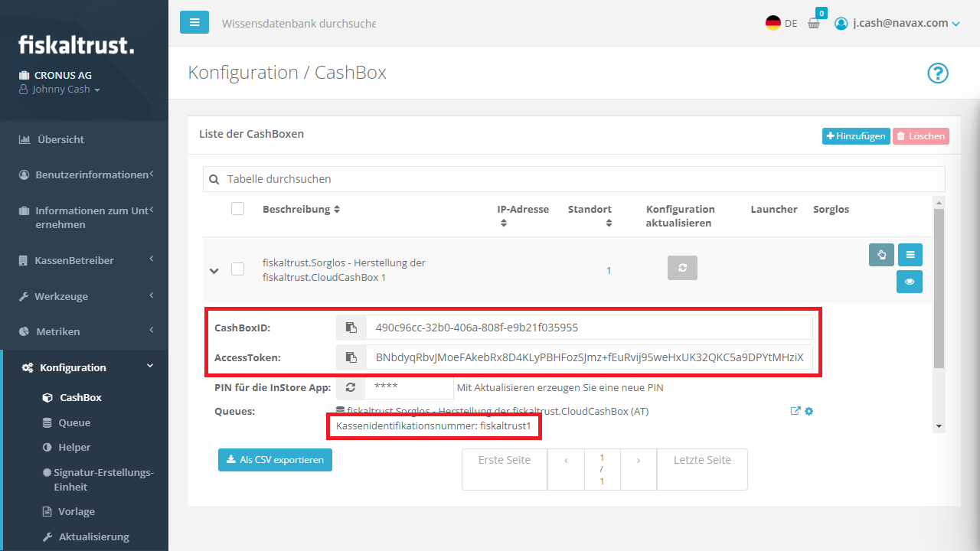Image resolution: width=980 pixels, height=551 pixels.
Task: Sort table by Standort column
Action: pyautogui.click(x=590, y=216)
